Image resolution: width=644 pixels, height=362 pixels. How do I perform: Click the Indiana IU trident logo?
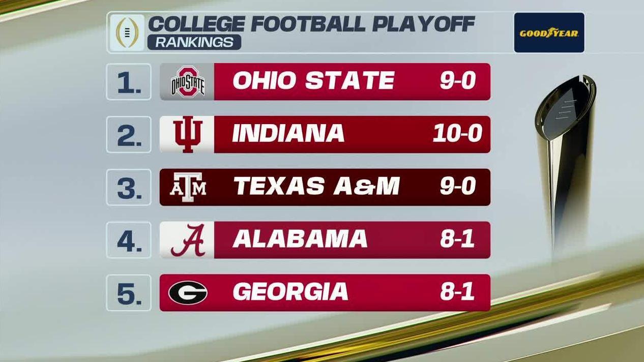(187, 135)
